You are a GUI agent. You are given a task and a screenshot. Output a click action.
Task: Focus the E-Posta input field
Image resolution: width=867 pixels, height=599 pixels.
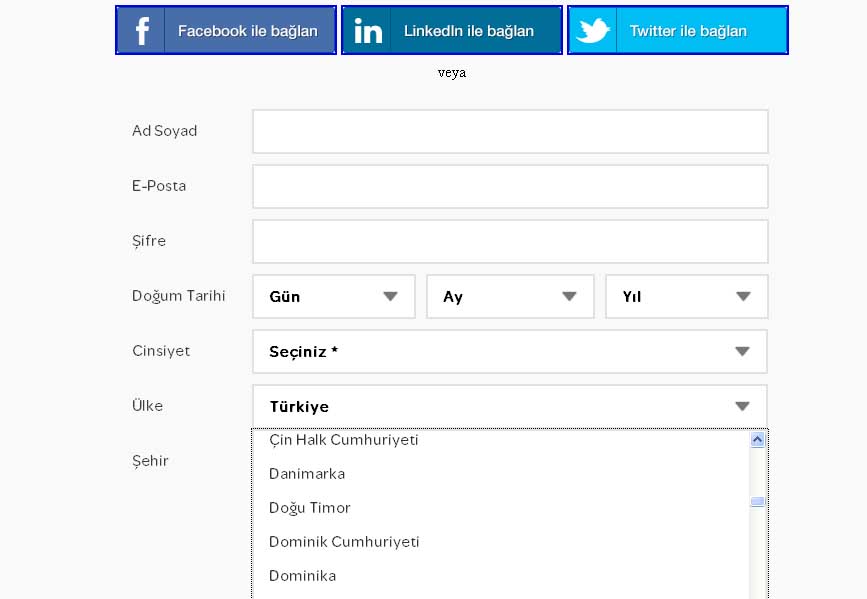[x=510, y=187]
